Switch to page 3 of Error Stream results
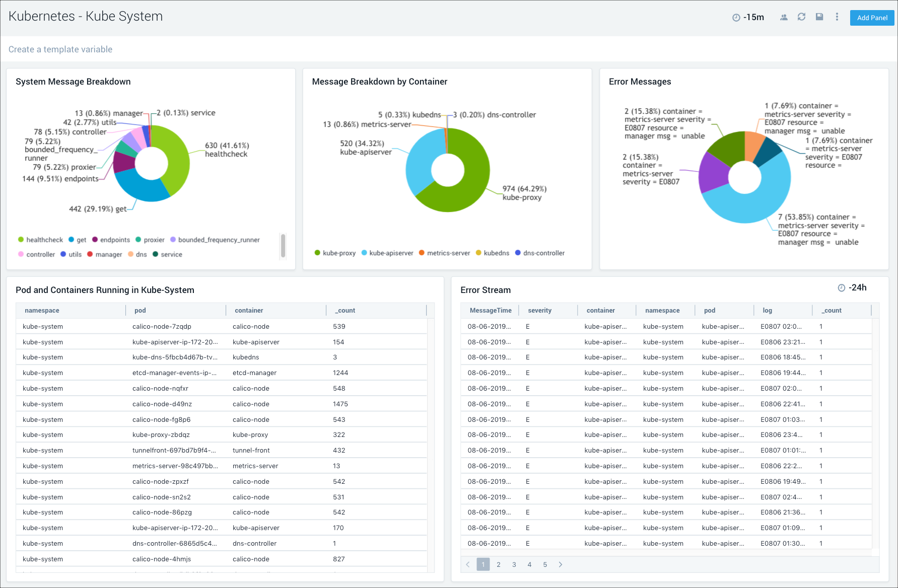Viewport: 898px width, 588px height. coord(514,564)
